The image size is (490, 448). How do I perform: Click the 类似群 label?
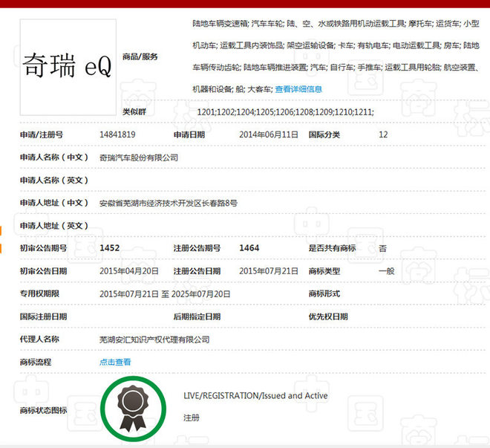point(134,112)
